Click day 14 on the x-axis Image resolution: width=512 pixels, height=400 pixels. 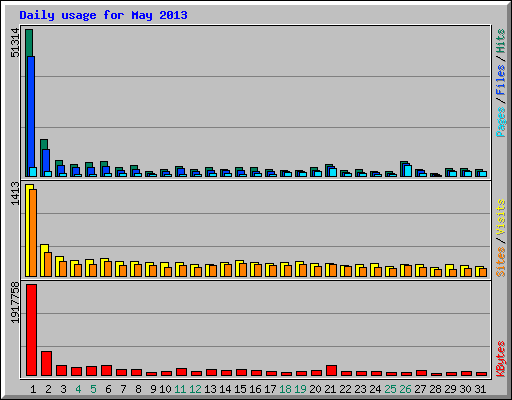pyautogui.click(x=225, y=389)
